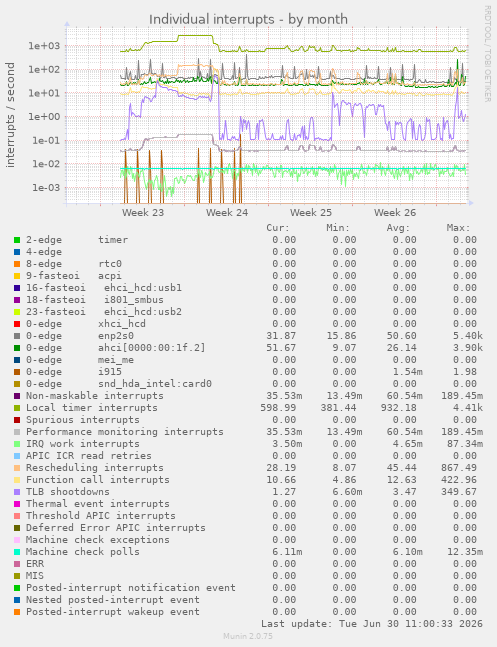Click the ahci[0000:00:1f.2] legend label
The height and width of the screenshot is (647, 497).
pos(151,348)
